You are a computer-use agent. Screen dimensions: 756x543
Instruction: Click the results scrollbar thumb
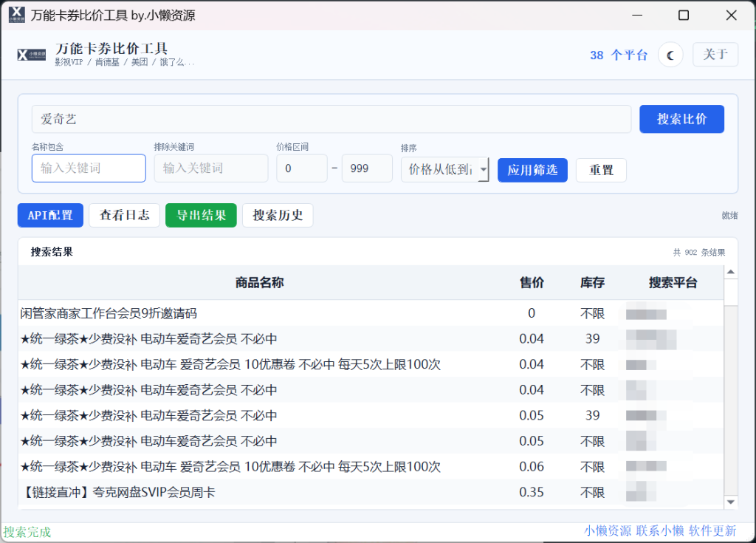pos(731,292)
